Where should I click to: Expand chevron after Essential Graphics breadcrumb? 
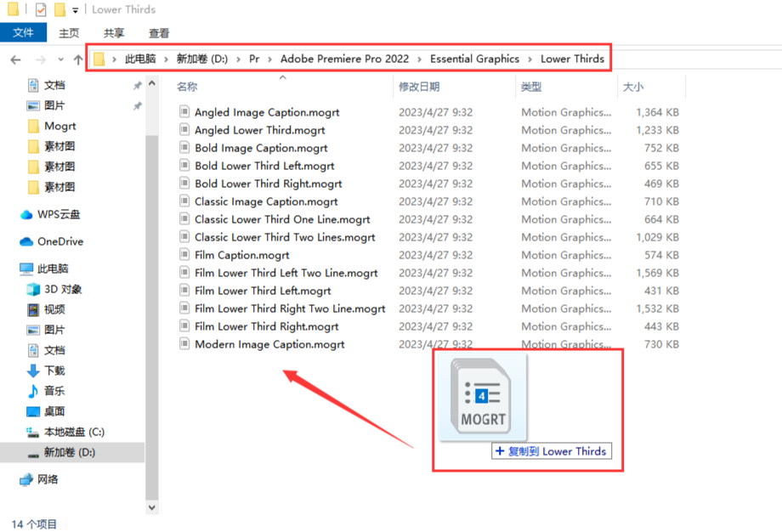pyautogui.click(x=530, y=59)
